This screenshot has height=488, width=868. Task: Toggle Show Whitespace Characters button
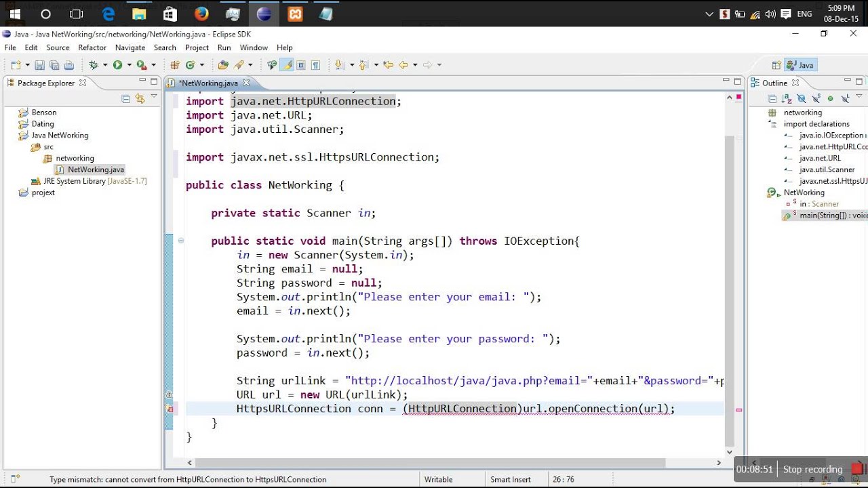pyautogui.click(x=316, y=65)
